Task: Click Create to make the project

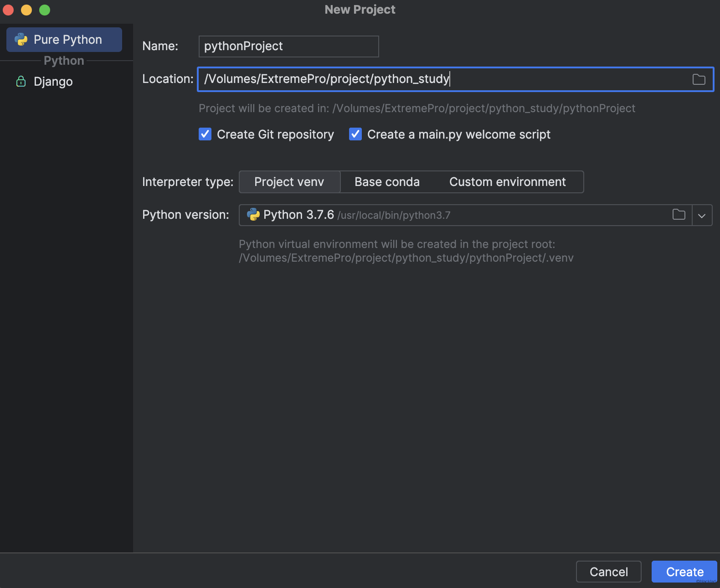Action: point(684,572)
